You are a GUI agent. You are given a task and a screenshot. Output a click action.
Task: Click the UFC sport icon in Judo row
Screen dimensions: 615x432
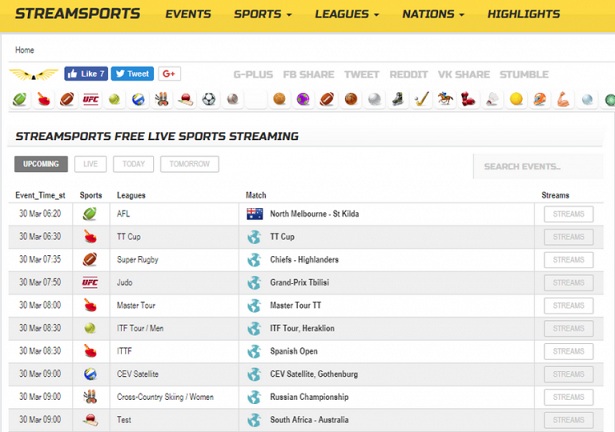pos(90,283)
